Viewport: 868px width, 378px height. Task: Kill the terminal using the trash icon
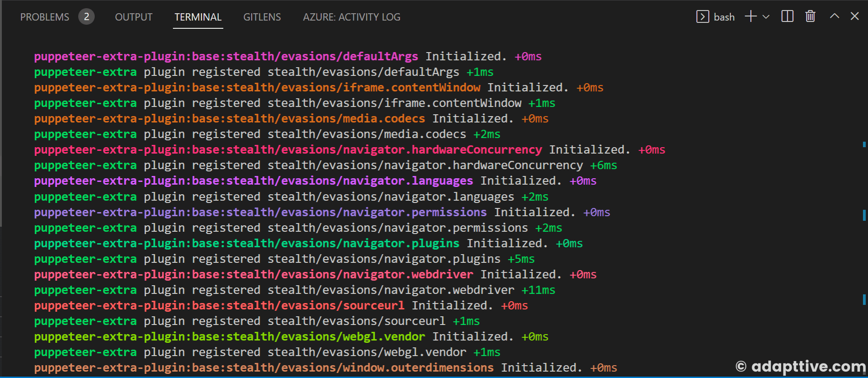click(810, 17)
